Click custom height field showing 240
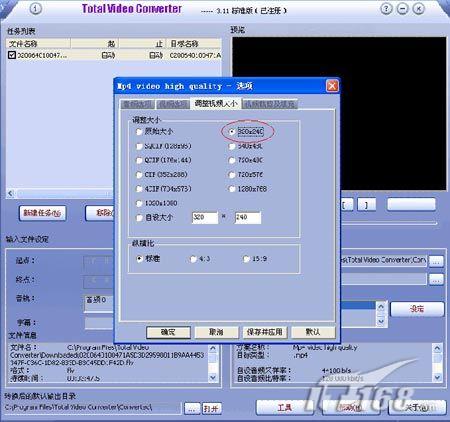Screen dimensions: 450x422 click(248, 218)
